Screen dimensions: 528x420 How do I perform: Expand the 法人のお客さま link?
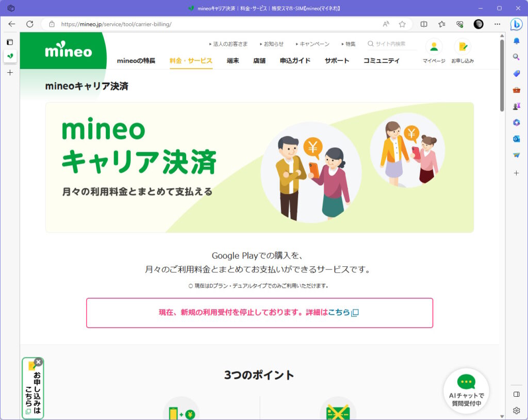tap(228, 44)
